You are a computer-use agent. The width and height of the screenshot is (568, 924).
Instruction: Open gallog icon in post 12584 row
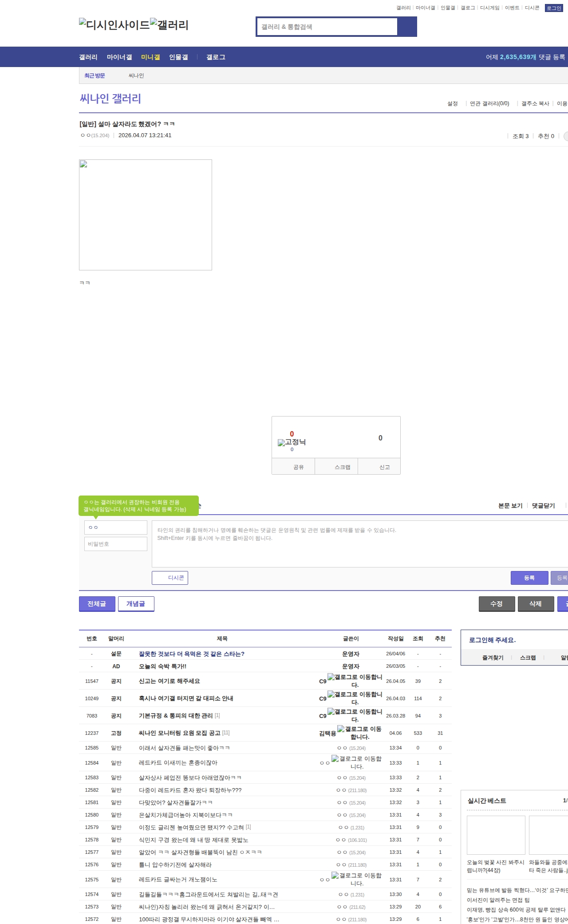click(x=357, y=762)
